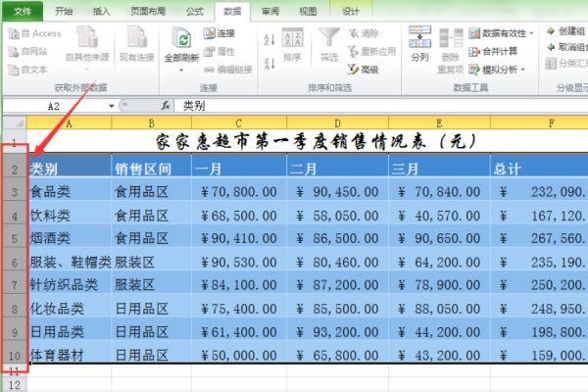The height and width of the screenshot is (392, 588).
Task: Click the 自 Access import icon
Action: pos(14,33)
